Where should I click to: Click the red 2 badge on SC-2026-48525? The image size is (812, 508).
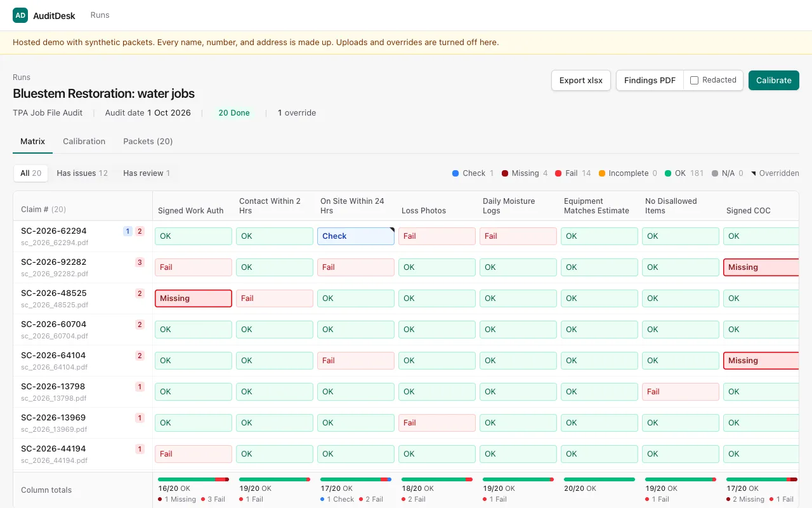tap(140, 293)
